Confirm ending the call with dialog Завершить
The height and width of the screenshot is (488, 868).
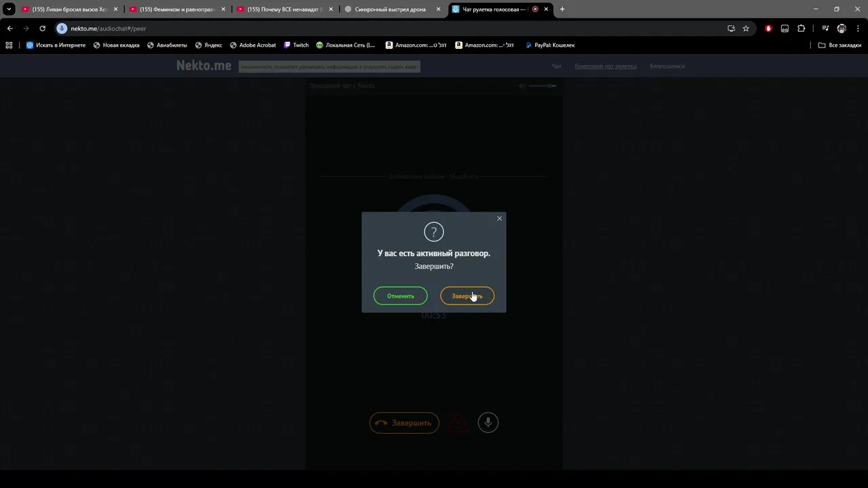coord(467,296)
